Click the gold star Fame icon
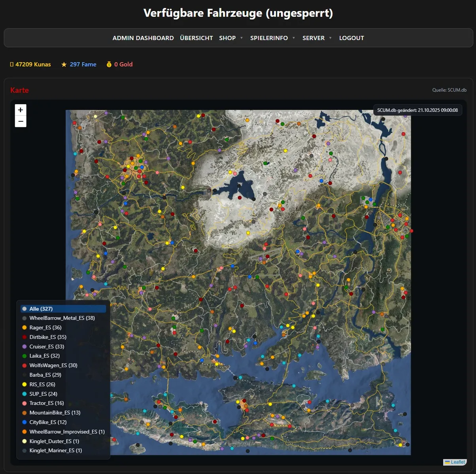This screenshot has width=476, height=474. click(64, 64)
